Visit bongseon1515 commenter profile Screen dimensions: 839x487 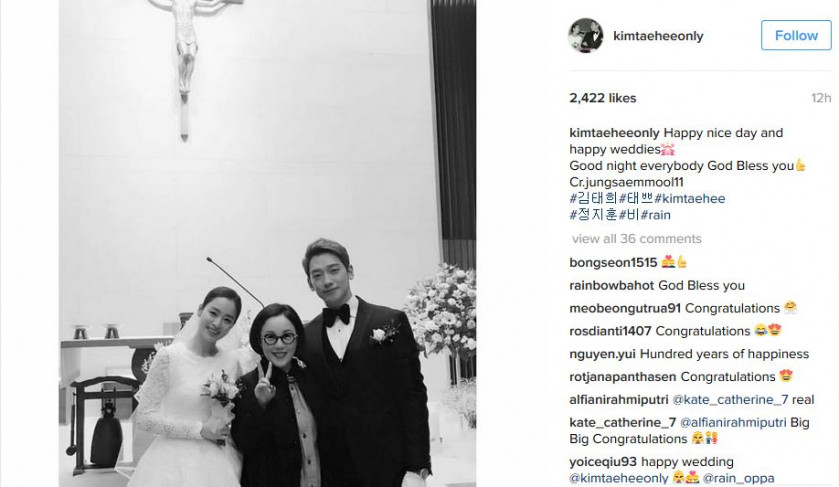click(613, 263)
